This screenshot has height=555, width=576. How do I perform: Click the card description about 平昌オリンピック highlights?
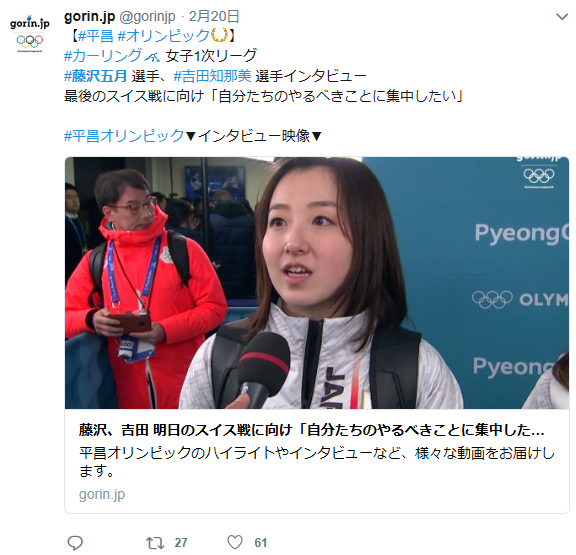pos(317,462)
